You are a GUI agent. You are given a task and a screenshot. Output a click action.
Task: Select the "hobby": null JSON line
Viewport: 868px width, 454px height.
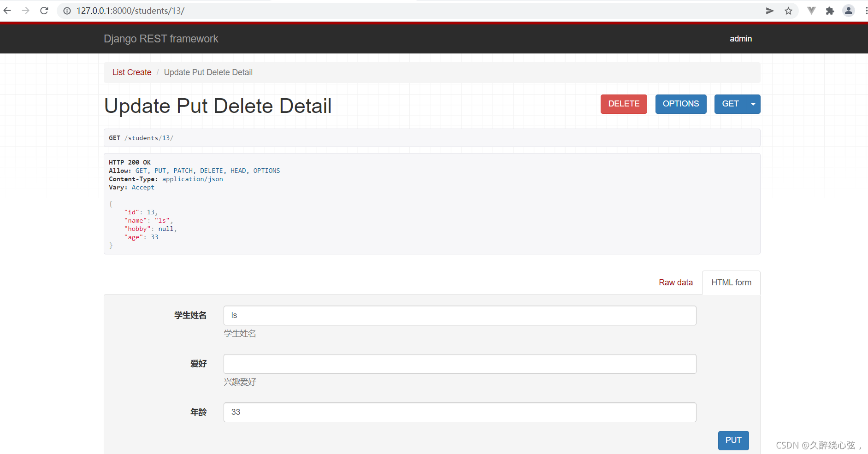tap(150, 229)
